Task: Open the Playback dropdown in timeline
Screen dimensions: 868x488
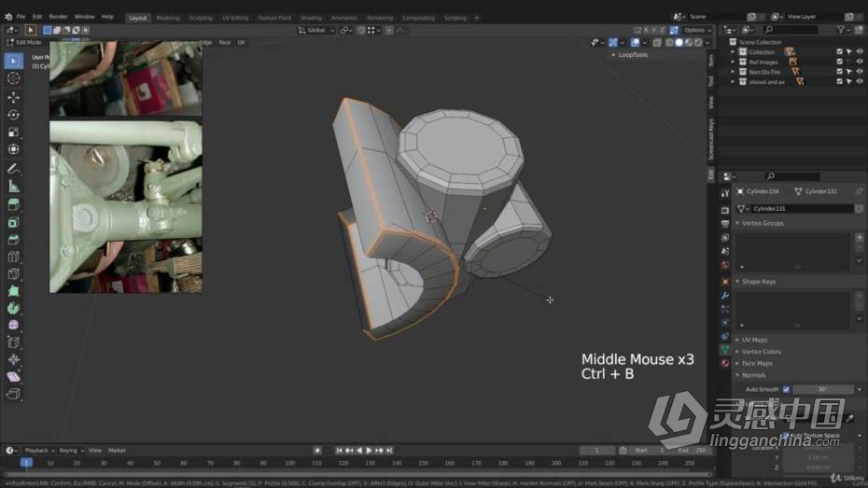Action: (39, 451)
